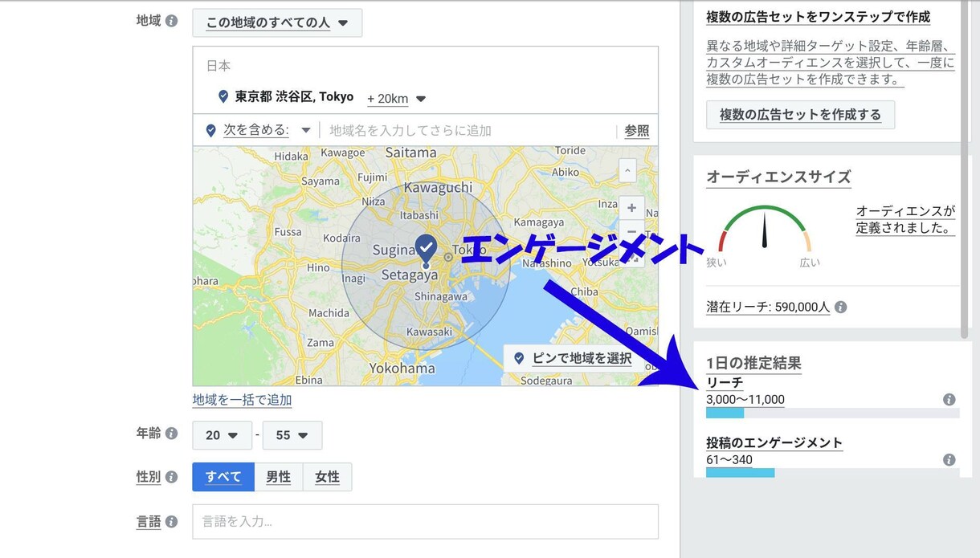This screenshot has height=558, width=980.
Task: Click the オーディエンスサイズ heading
Action: [x=778, y=177]
